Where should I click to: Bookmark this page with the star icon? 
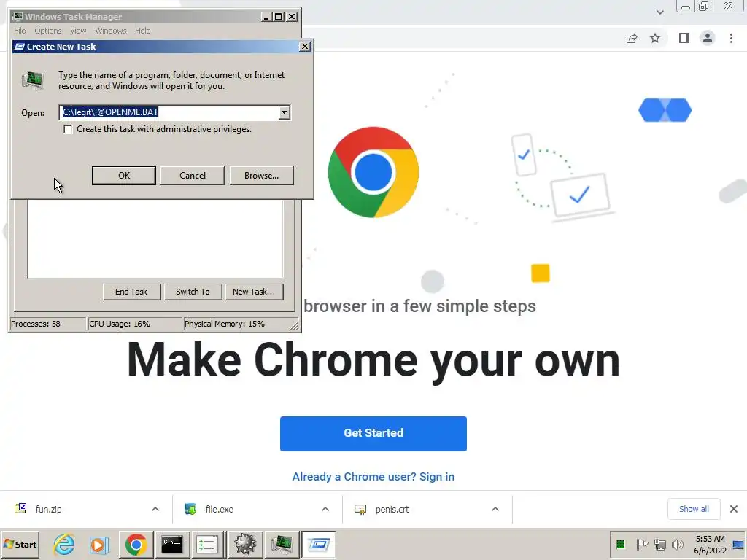coord(655,38)
